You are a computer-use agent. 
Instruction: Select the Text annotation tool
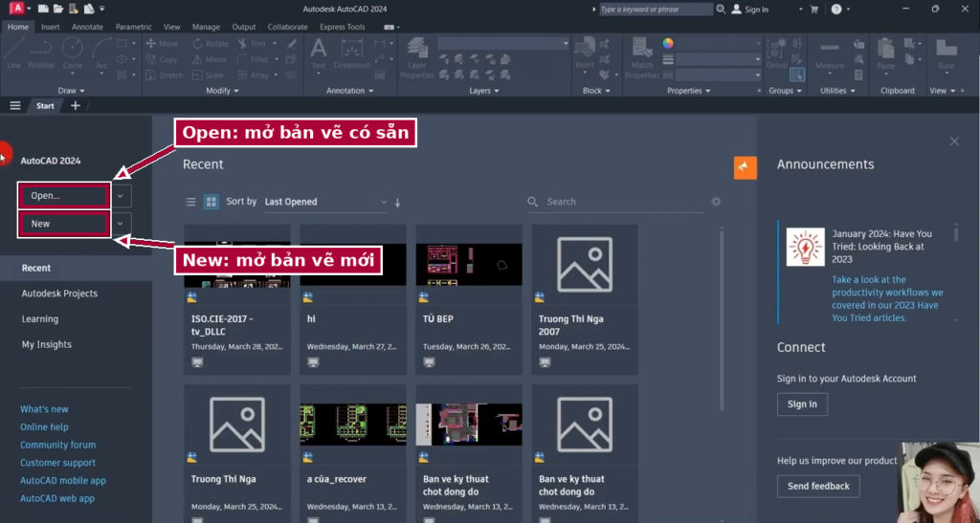tap(319, 53)
